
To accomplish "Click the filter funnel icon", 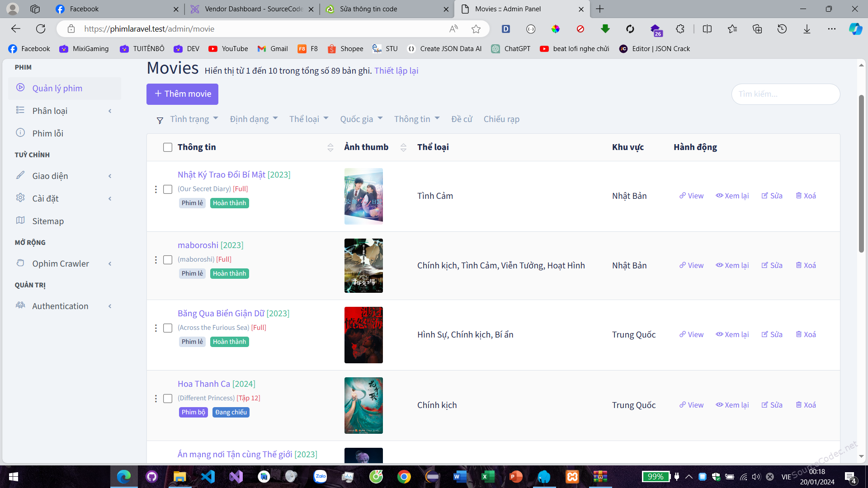I will [160, 120].
